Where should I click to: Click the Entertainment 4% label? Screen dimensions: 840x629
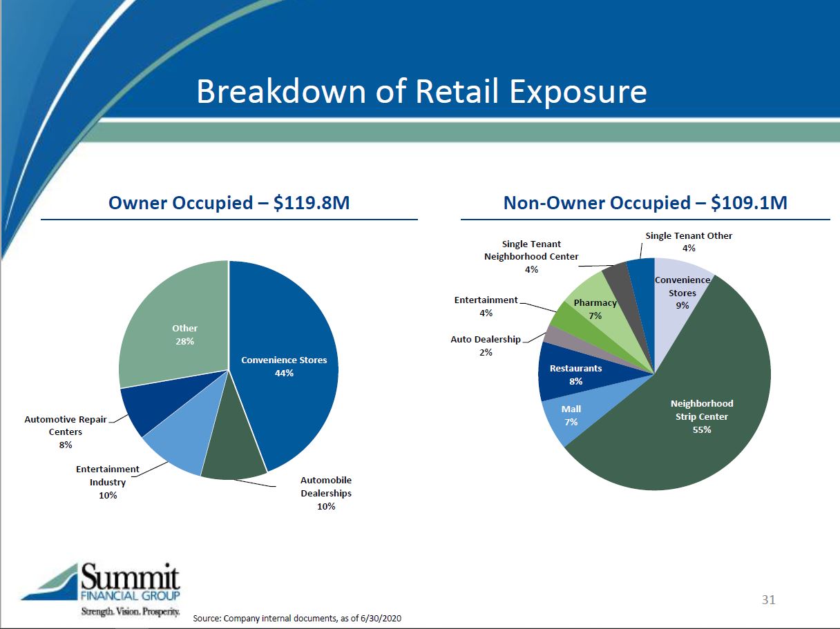click(x=486, y=307)
